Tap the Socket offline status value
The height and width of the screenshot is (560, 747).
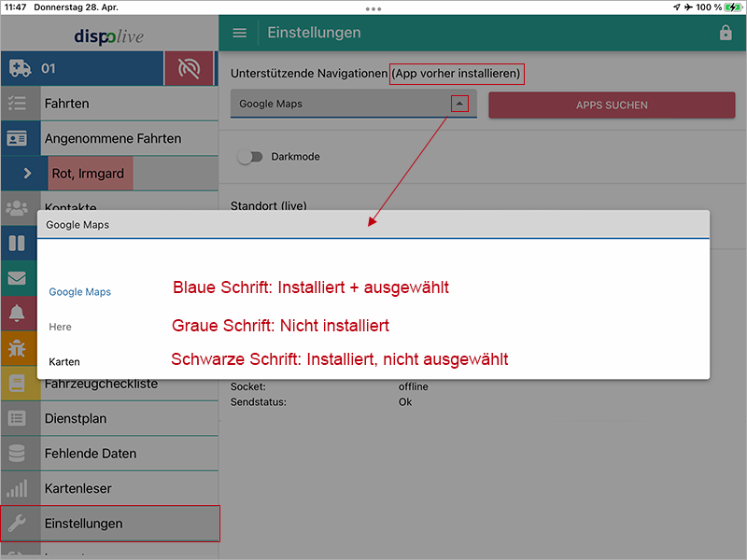pyautogui.click(x=413, y=386)
